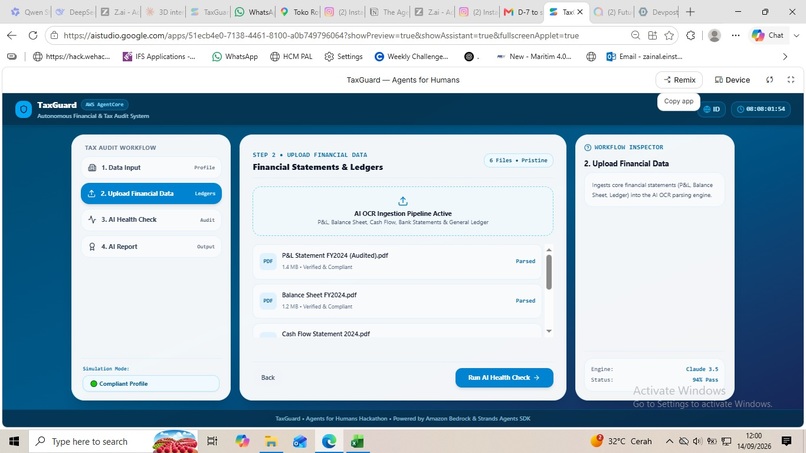Select P&L Statement FY2024 (Audited).pdf file name
This screenshot has width=806, height=453.
[335, 256]
